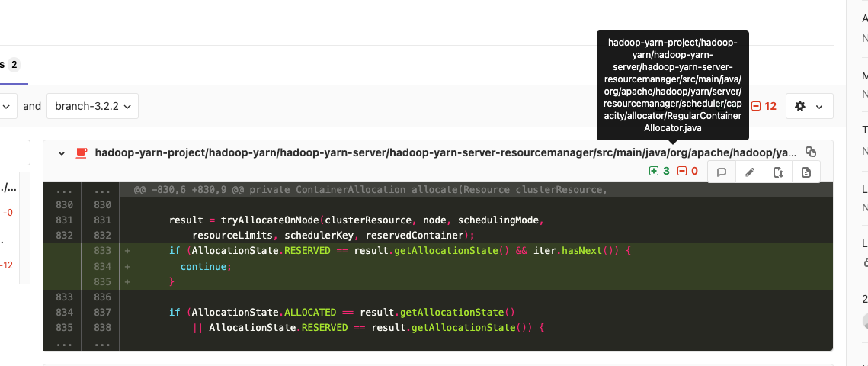Open the source branch dropdown left of 'and'
Viewport: 868px width, 366px height.
coord(8,106)
